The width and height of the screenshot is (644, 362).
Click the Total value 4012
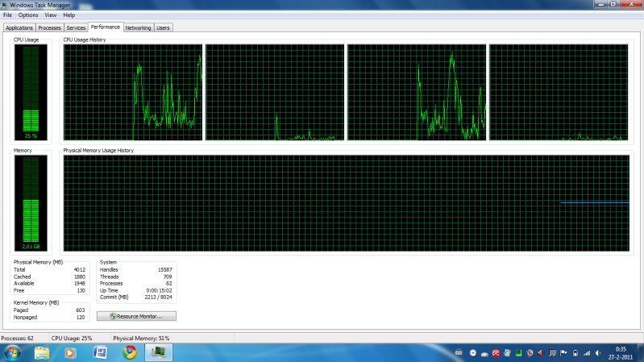pos(80,270)
